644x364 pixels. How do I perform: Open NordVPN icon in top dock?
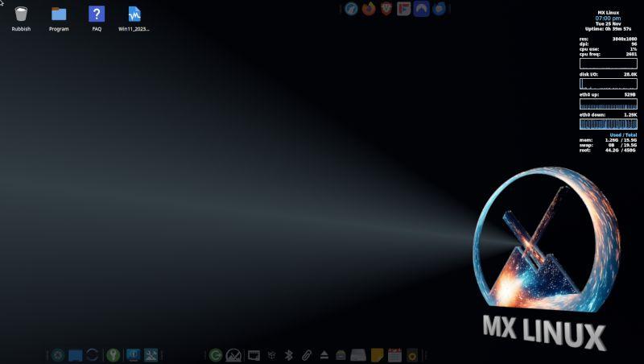click(421, 9)
